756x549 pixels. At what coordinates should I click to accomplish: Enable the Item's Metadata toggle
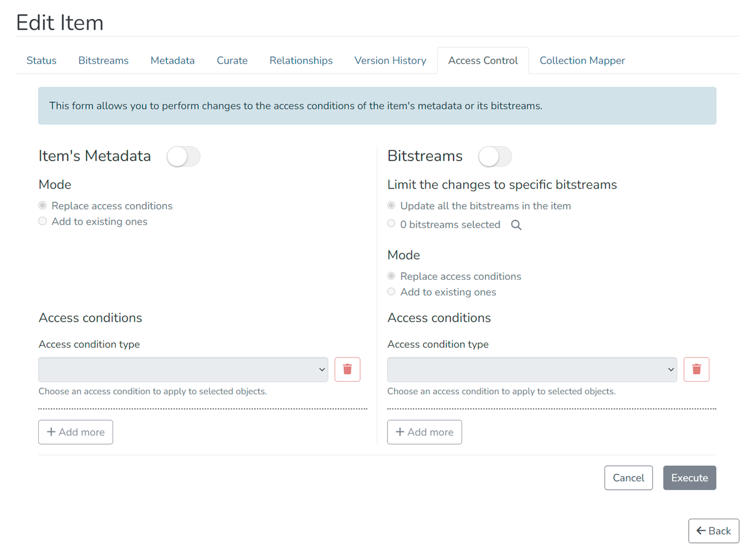point(183,156)
